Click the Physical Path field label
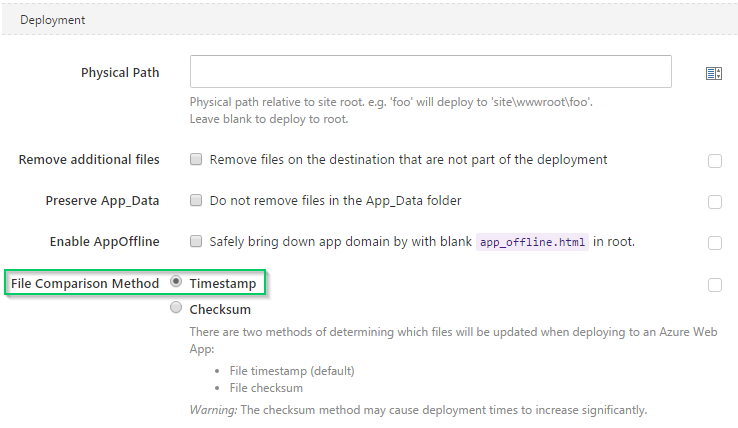This screenshot has height=428, width=738. (120, 73)
